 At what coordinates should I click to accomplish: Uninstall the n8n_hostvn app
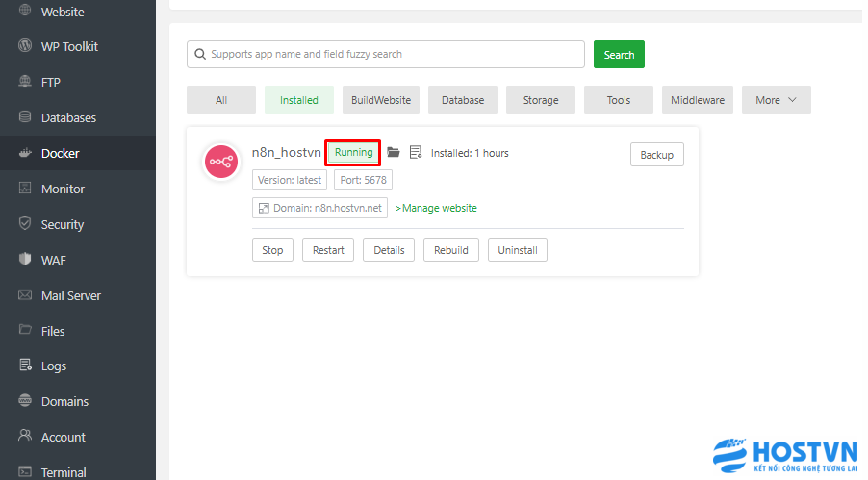(x=518, y=250)
